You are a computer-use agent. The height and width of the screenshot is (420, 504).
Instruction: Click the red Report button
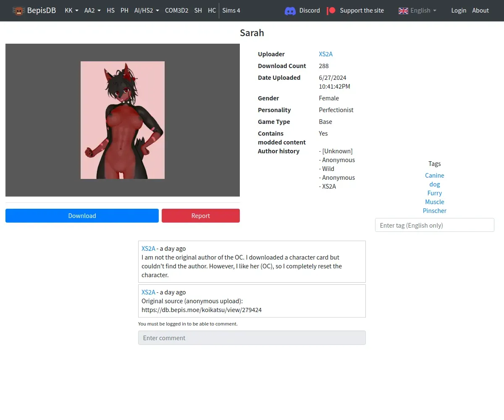201,215
